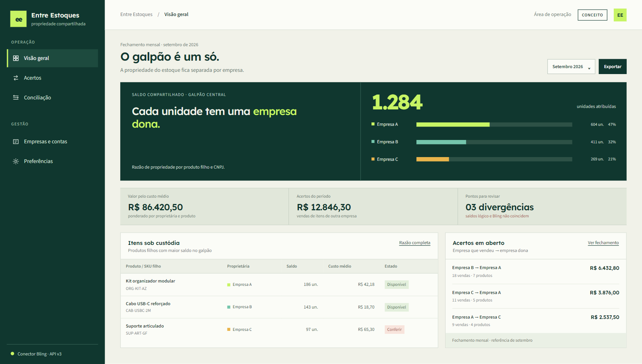Click the Empresa A progress bar
The width and height of the screenshot is (642, 364).
point(494,125)
